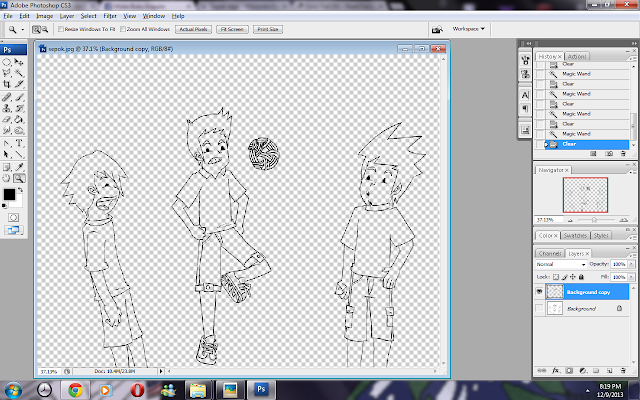Screen dimensions: 640x400
Task: Select the Zoom tool in the toolbox
Action: 19,178
